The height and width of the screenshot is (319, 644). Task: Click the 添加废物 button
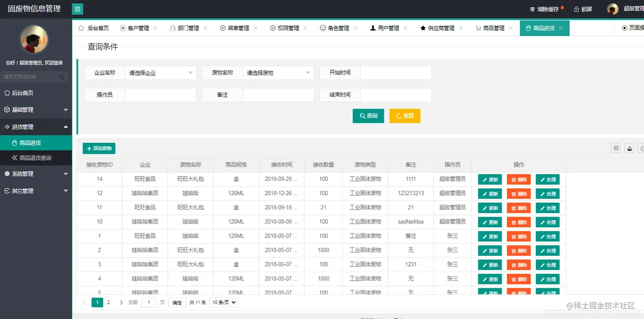click(99, 148)
